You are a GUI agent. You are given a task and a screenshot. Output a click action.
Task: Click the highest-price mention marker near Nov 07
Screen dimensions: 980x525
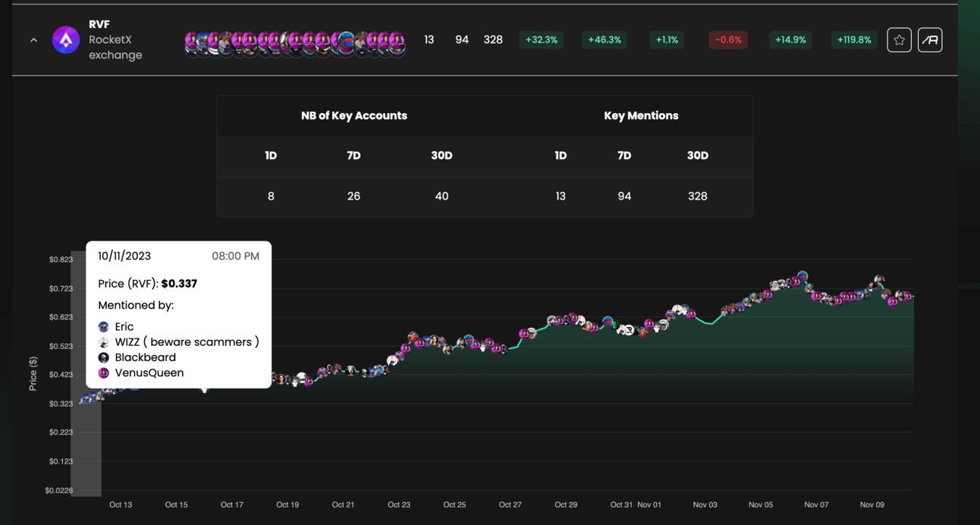(x=803, y=277)
